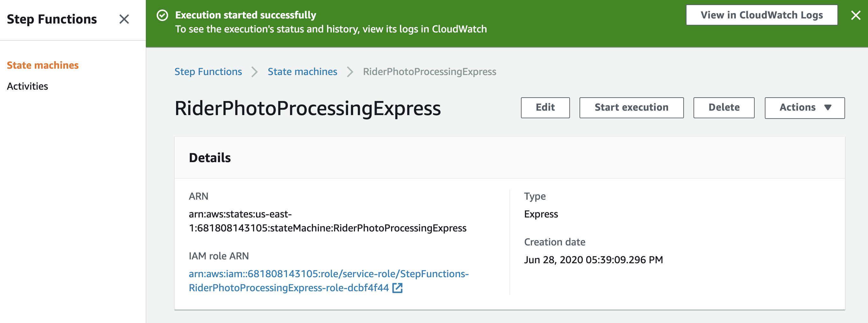Edit the RiderPhotoProcessingExpress state machine
This screenshot has width=868, height=323.
coord(545,108)
